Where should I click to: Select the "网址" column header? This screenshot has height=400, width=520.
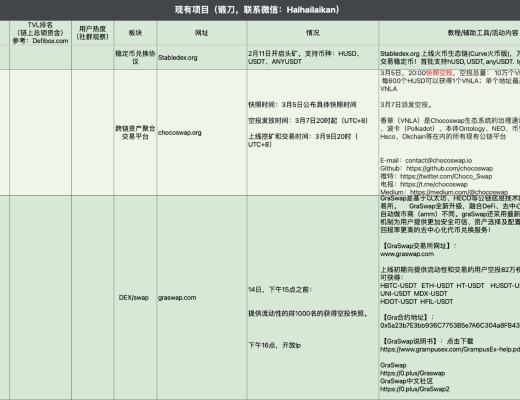[202, 33]
